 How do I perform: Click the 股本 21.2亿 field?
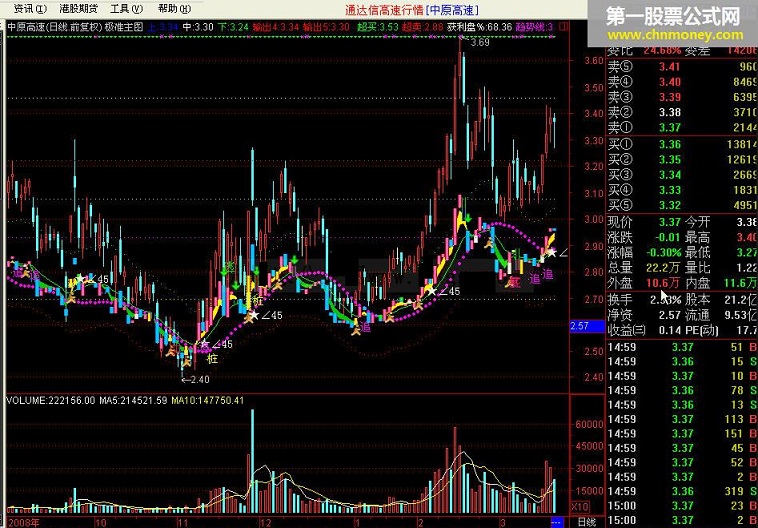click(721, 300)
